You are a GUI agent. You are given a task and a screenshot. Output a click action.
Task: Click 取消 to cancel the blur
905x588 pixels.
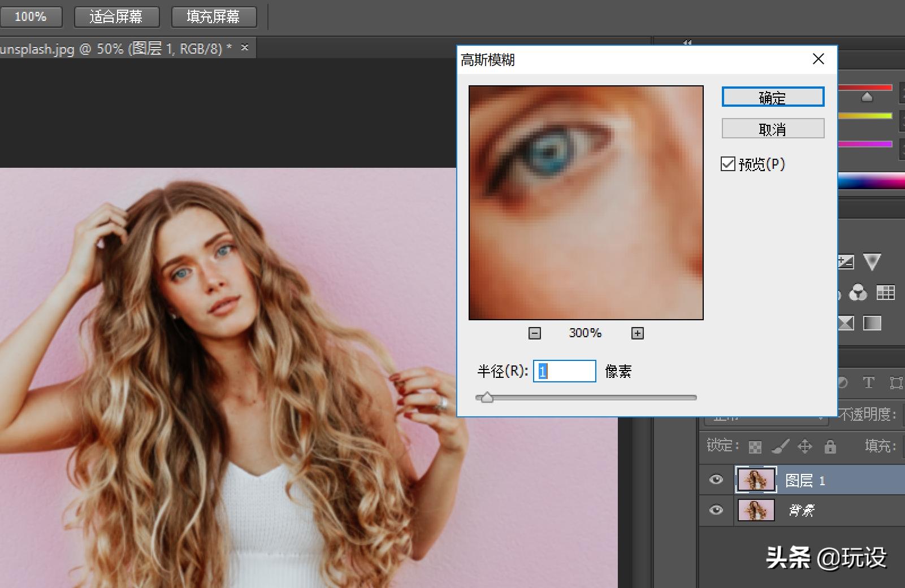[773, 129]
